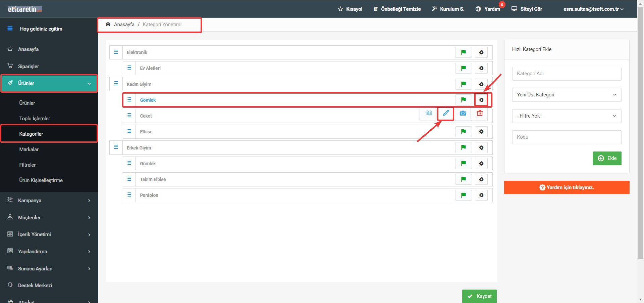Click the home icon in breadcrumb
This screenshot has width=644, height=303.
108,24
